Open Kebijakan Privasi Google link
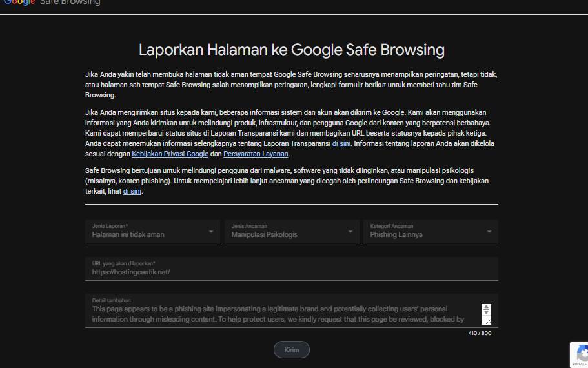Image resolution: width=588 pixels, height=368 pixels. (x=170, y=154)
